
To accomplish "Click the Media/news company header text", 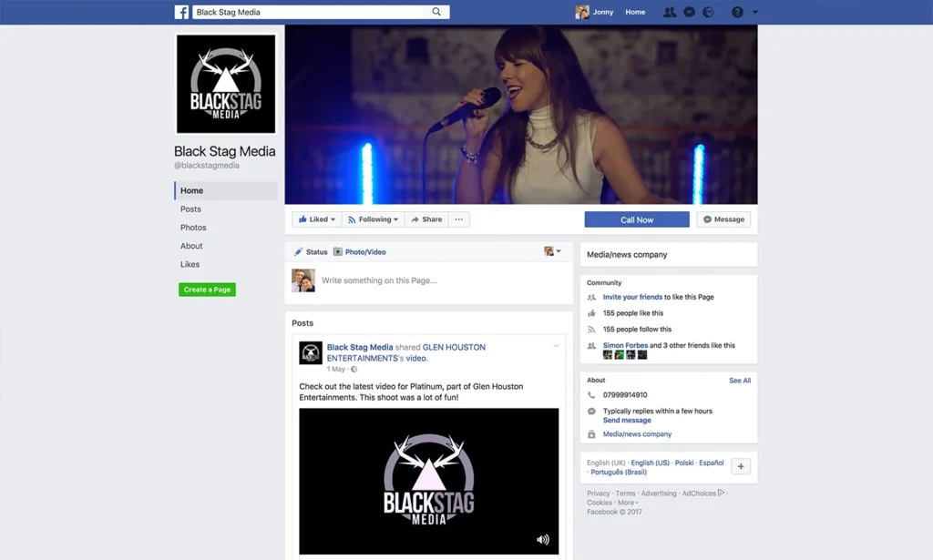I will coord(627,254).
